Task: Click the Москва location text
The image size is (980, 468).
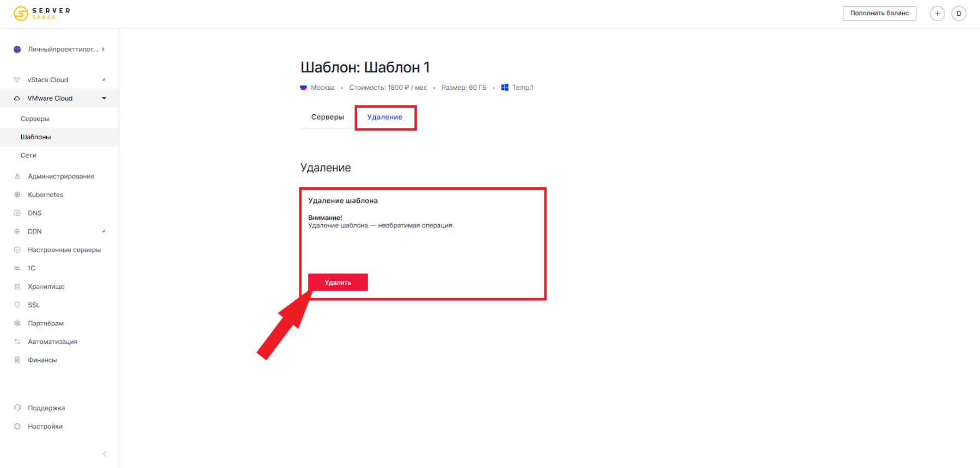Action: coord(322,88)
